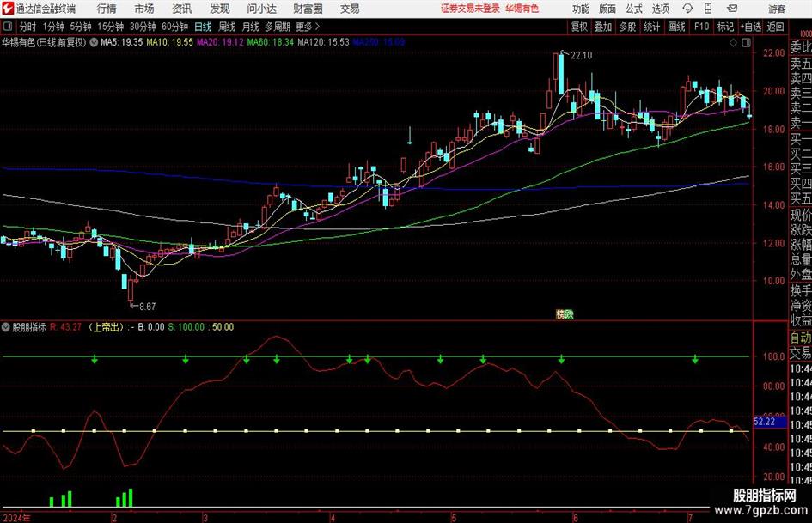The width and height of the screenshot is (812, 523).
Task: Click the 返回 back button
Action: (x=775, y=27)
